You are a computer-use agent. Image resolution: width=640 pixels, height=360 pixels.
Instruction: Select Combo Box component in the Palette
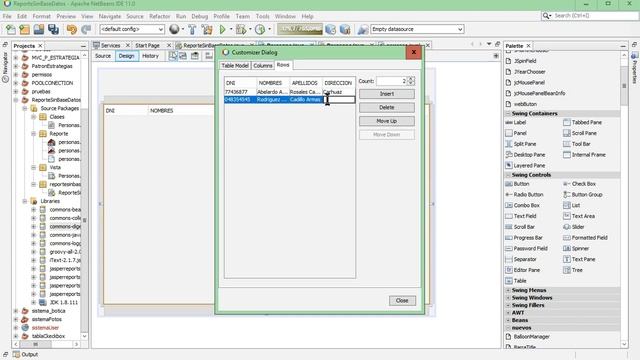522,205
